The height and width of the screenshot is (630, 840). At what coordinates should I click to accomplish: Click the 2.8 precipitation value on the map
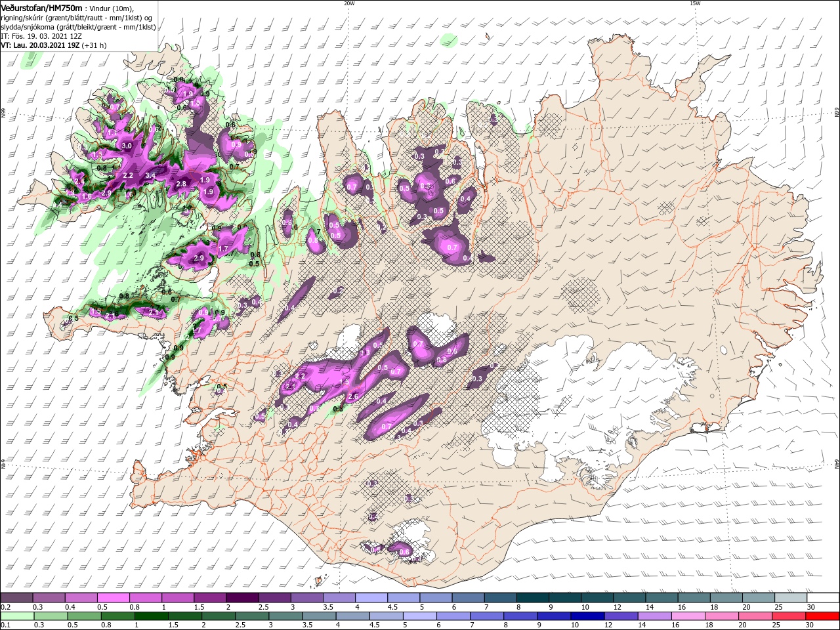pos(182,184)
